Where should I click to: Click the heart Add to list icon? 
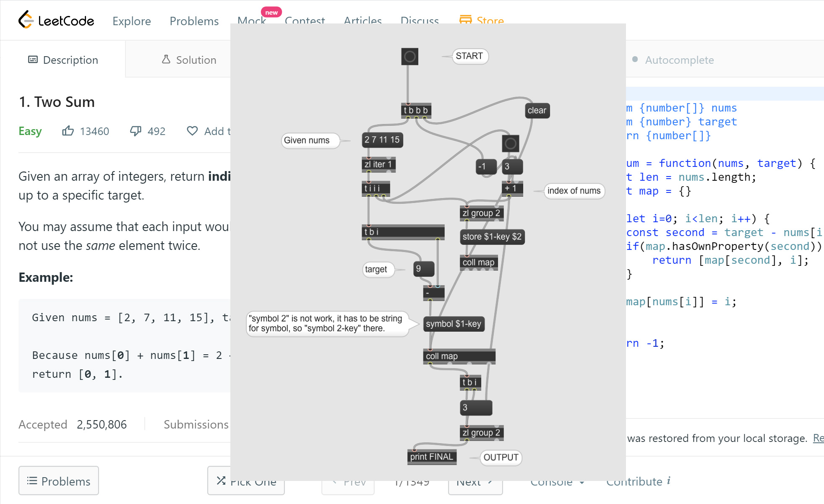coord(192,131)
